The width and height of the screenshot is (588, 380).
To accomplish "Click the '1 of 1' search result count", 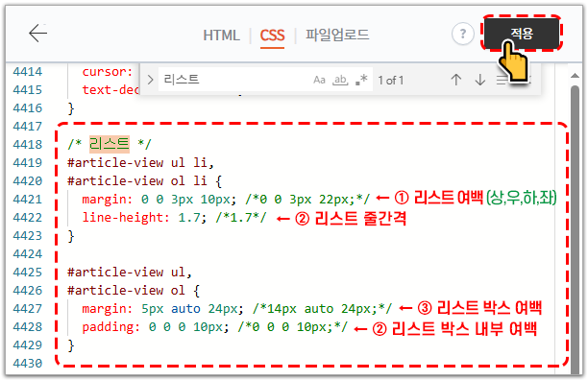I will [x=390, y=80].
